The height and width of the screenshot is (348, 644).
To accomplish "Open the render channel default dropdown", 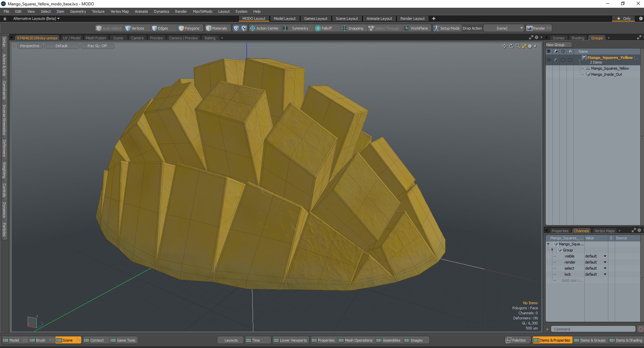I will (595, 262).
